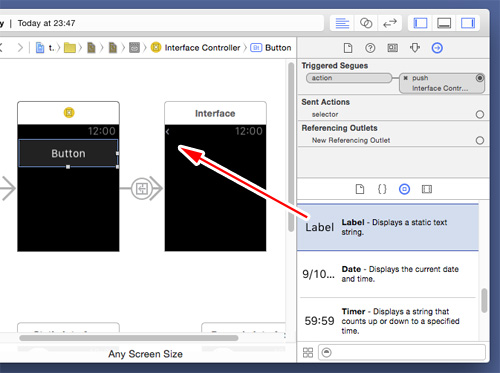The image size is (500, 373).
Task: Click the New Referencing Outlet circle
Action: [480, 140]
